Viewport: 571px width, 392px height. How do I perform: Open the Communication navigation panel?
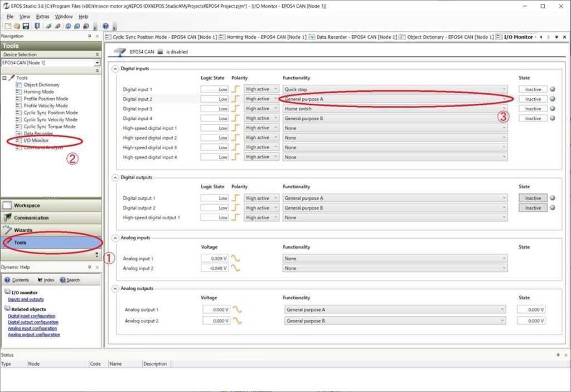(x=31, y=217)
